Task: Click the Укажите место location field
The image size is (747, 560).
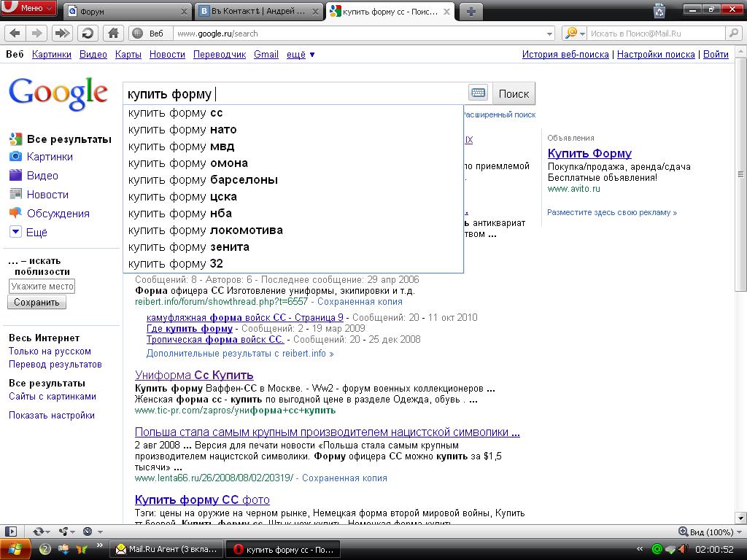Action: [42, 286]
